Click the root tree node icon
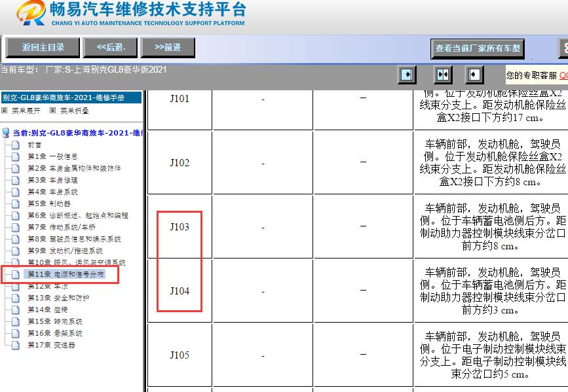568x392 pixels. (5, 133)
